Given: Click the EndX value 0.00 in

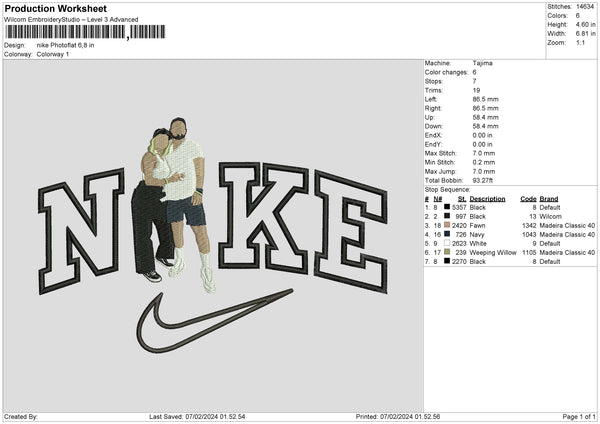Looking at the screenshot, I should click(x=483, y=135).
